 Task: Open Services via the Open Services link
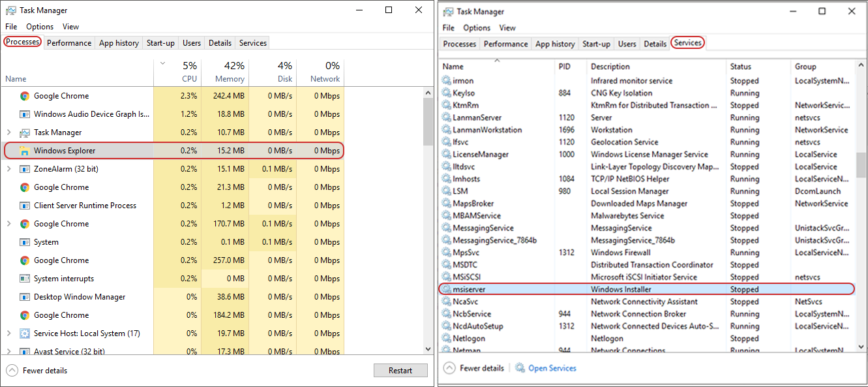click(546, 368)
